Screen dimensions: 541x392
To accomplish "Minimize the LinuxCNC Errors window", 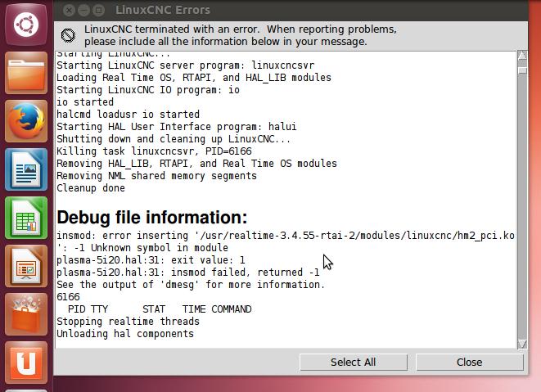I will click(x=83, y=11).
